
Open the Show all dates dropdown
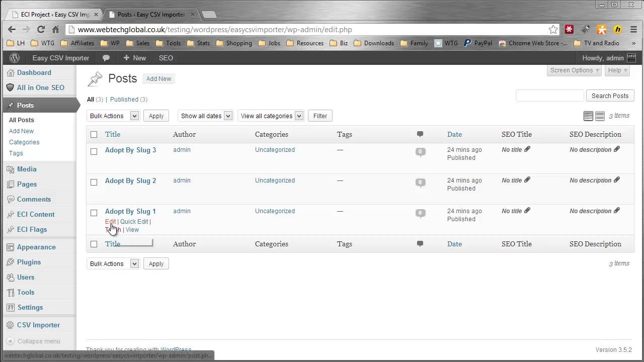[x=205, y=116]
